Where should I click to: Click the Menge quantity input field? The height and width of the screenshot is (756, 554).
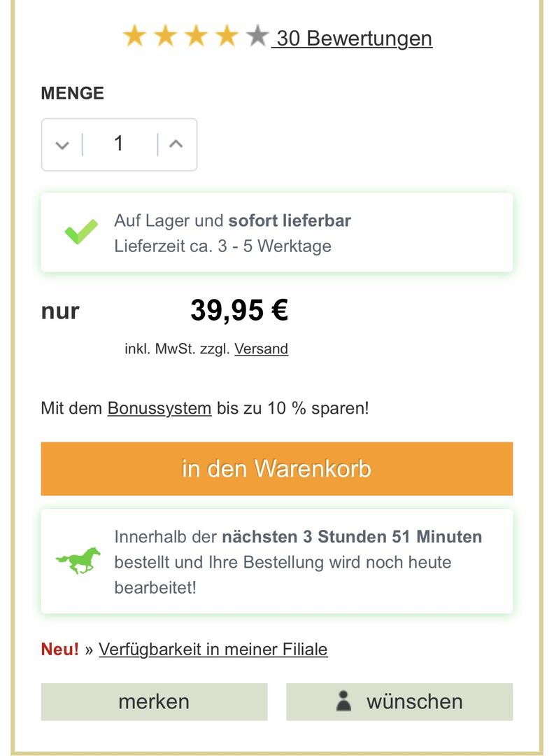pyautogui.click(x=119, y=144)
